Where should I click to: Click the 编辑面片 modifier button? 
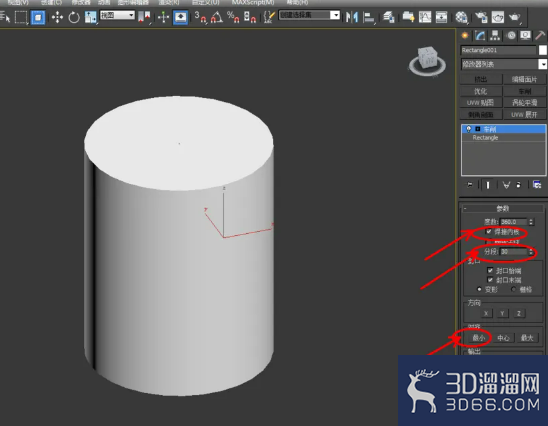(524, 79)
